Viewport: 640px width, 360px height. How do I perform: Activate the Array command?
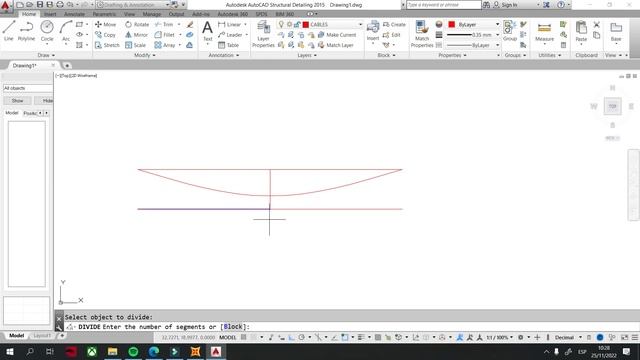click(x=165, y=45)
